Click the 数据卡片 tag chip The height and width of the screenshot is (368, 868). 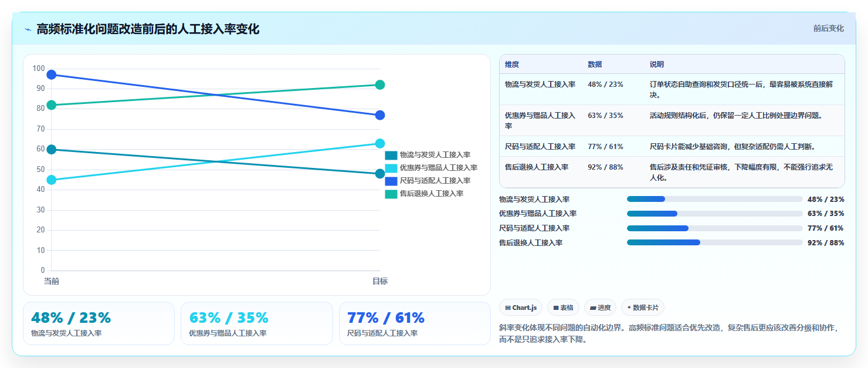(643, 308)
